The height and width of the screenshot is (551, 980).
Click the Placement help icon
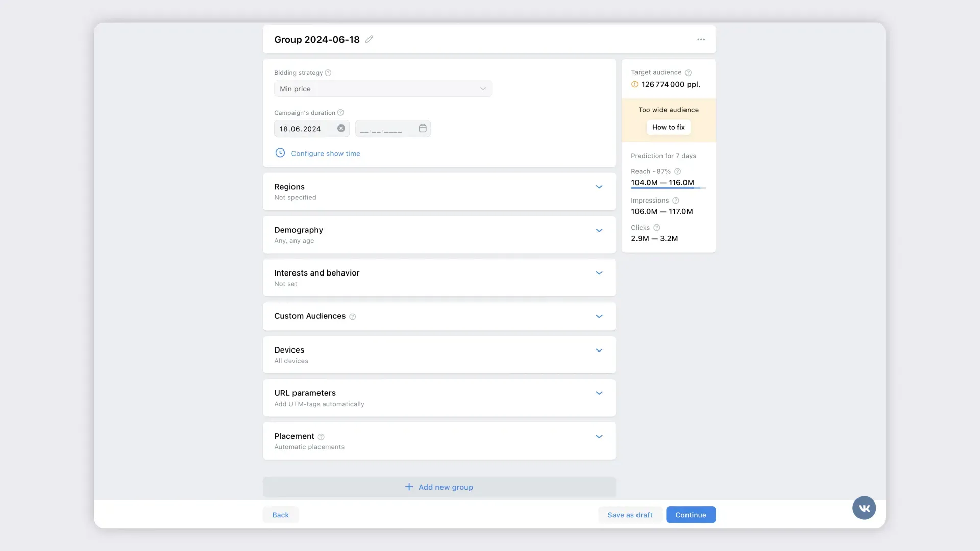coord(321,437)
